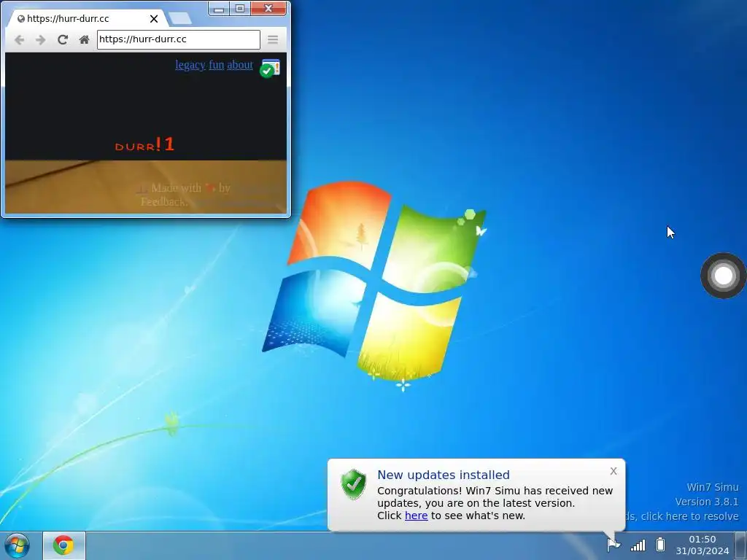Minimize the browser window

click(x=219, y=9)
